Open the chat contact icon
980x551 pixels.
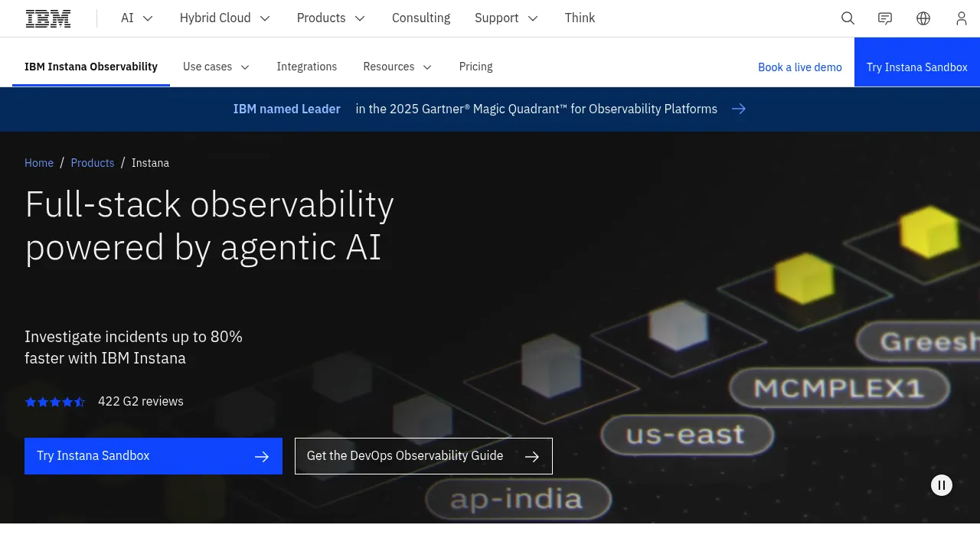click(x=885, y=18)
